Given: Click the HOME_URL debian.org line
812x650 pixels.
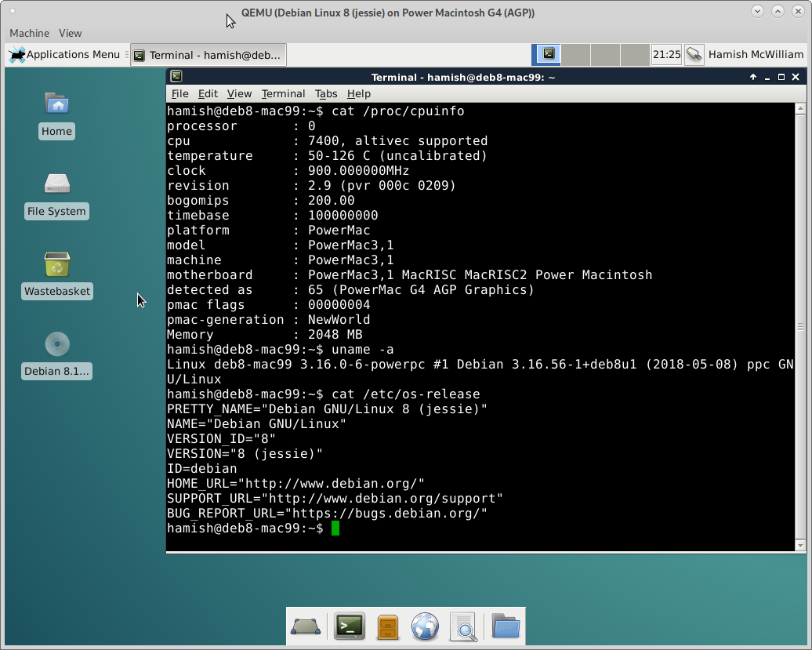Looking at the screenshot, I should pyautogui.click(x=295, y=484).
